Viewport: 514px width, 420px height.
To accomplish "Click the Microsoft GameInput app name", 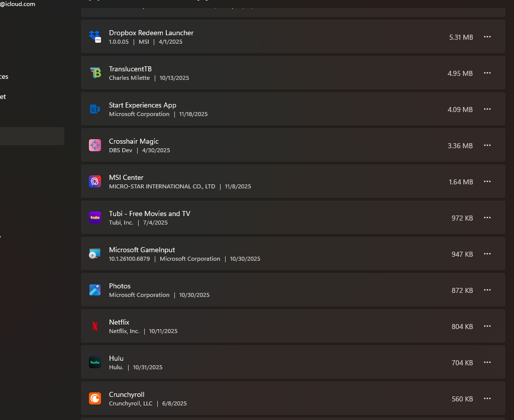I will pyautogui.click(x=142, y=250).
